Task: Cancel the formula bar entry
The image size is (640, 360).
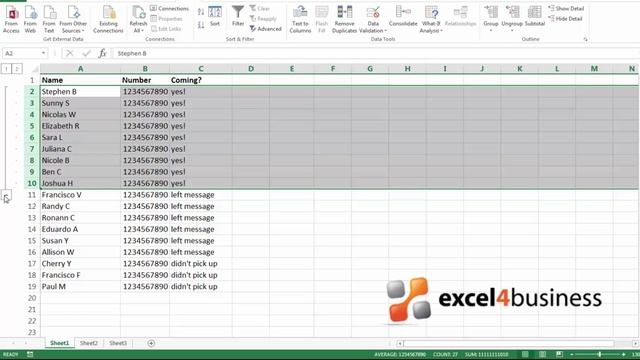Action: coord(69,53)
